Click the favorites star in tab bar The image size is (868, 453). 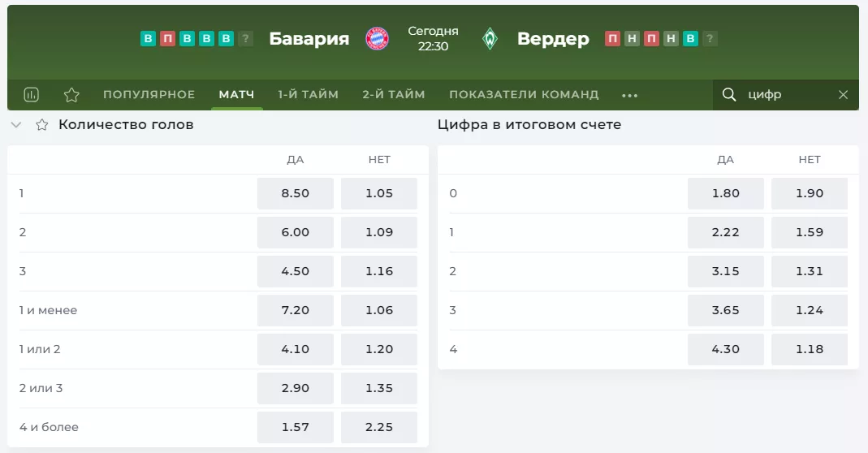pos(71,95)
